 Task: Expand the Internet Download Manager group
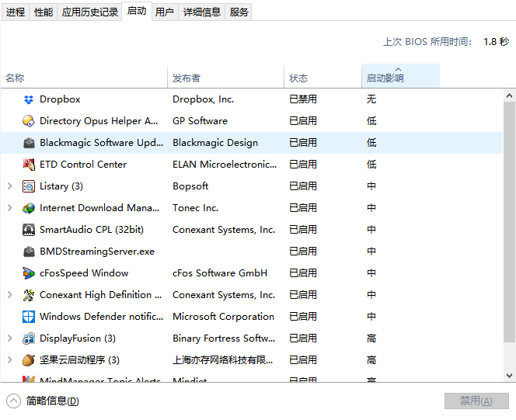[x=9, y=208]
